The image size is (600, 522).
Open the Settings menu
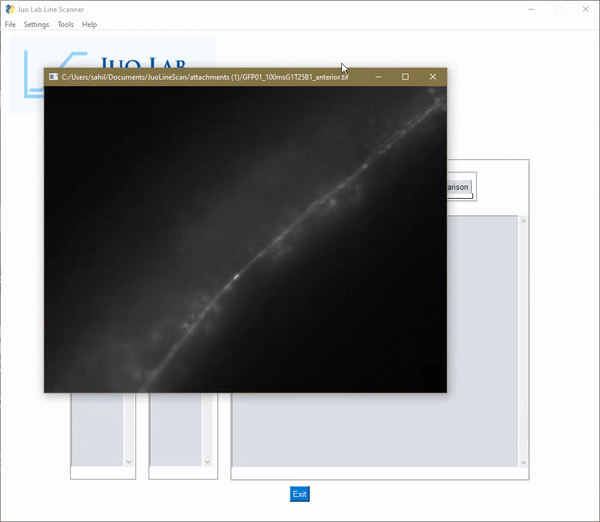pos(36,24)
